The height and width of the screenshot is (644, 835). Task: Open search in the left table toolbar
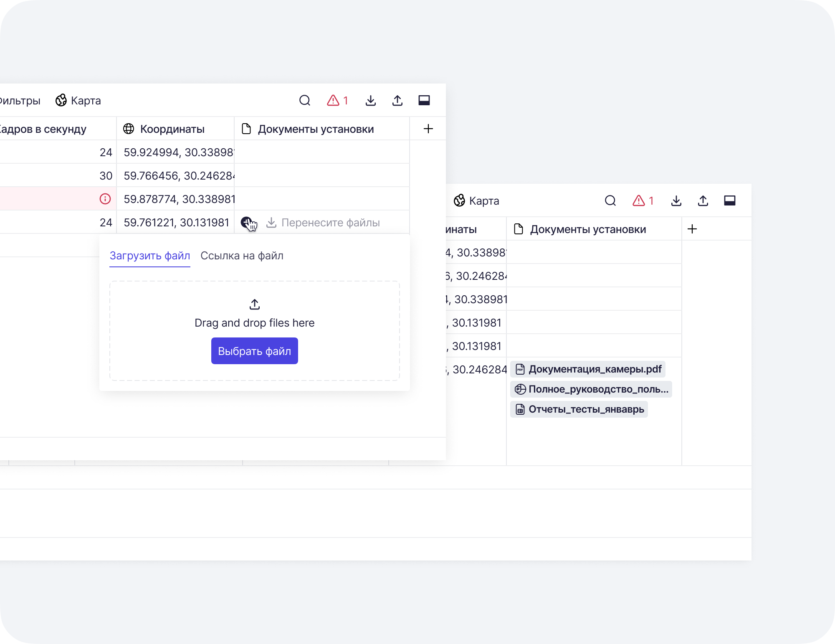(x=305, y=101)
